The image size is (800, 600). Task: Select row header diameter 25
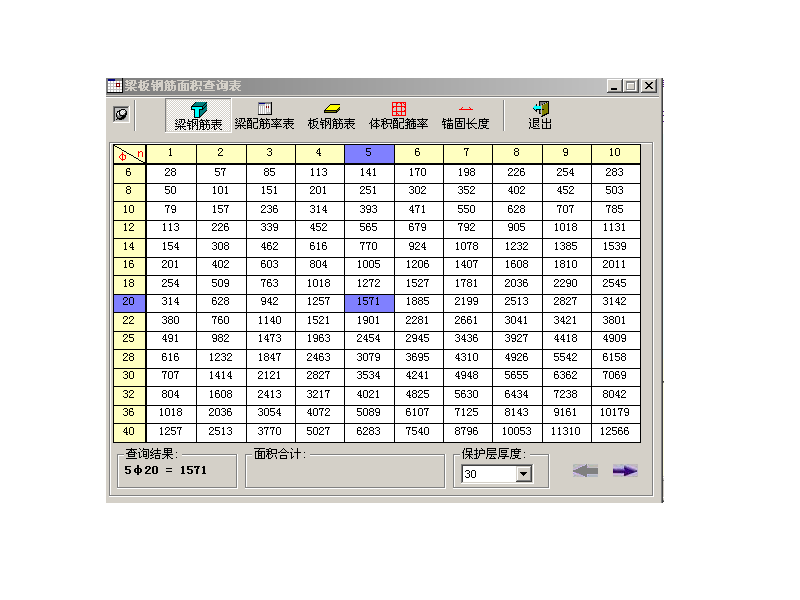click(129, 339)
